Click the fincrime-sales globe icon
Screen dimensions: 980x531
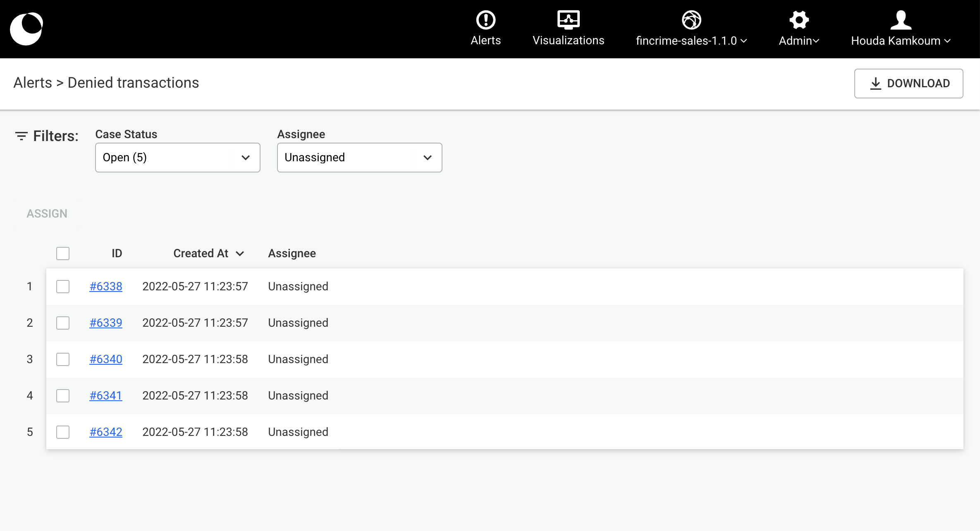691,20
